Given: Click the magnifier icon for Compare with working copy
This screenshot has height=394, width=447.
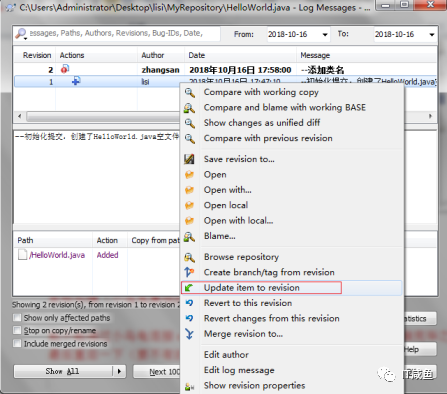Looking at the screenshot, I should pyautogui.click(x=190, y=93).
